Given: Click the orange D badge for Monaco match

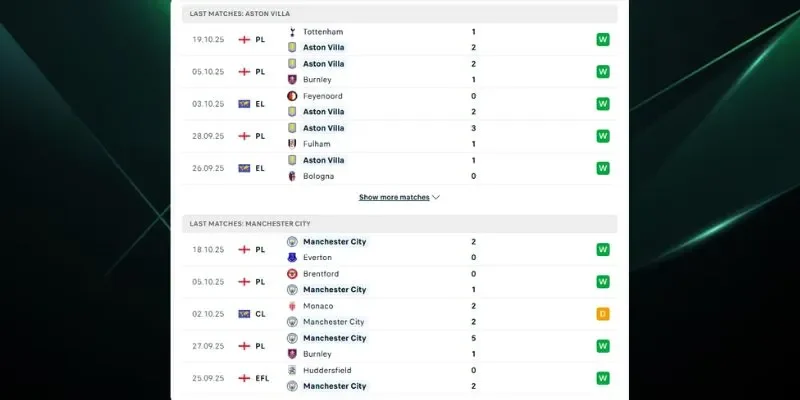Looking at the screenshot, I should pos(603,314).
